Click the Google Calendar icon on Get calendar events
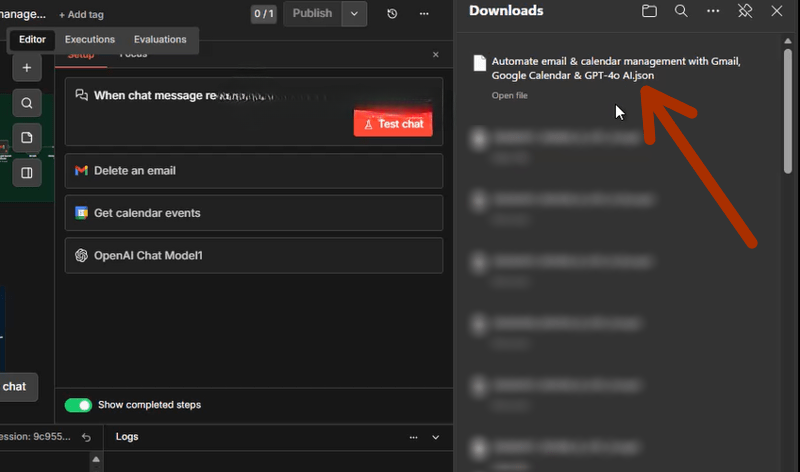 pyautogui.click(x=81, y=213)
